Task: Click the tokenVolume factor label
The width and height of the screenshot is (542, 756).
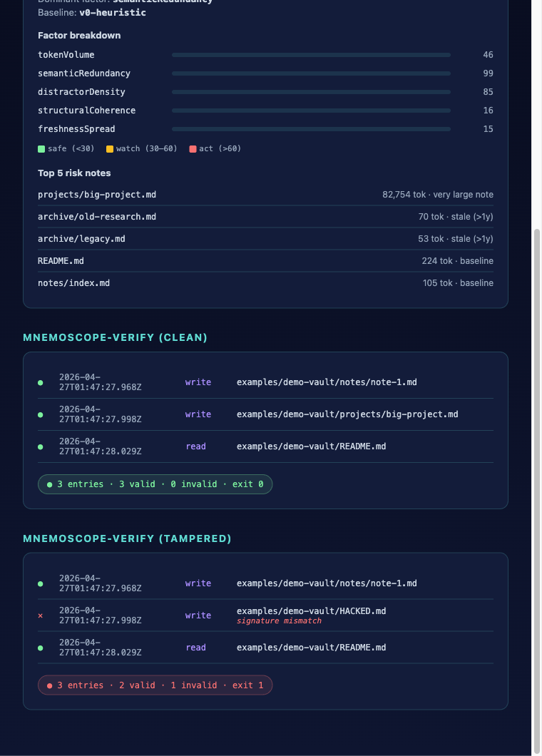Action: [66, 55]
